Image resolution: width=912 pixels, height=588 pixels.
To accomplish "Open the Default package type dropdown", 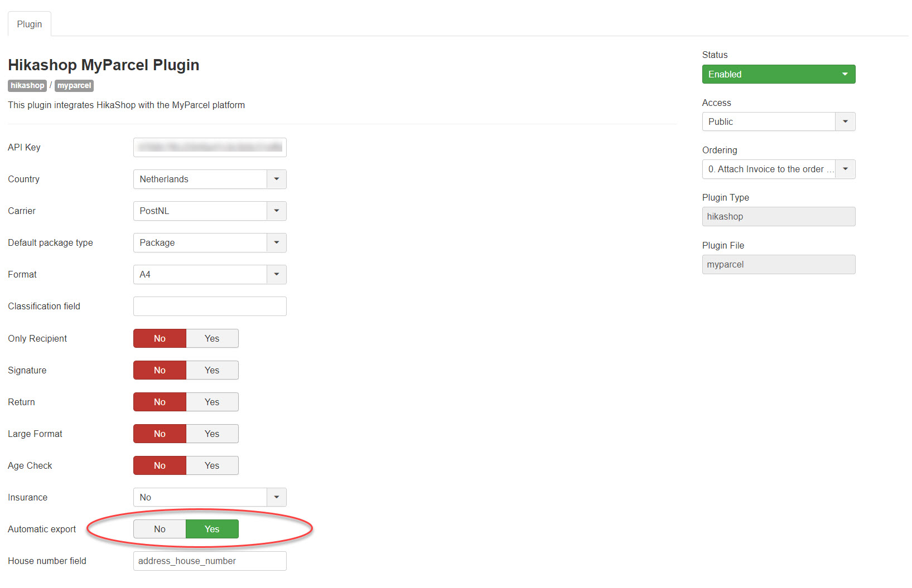I will click(210, 242).
